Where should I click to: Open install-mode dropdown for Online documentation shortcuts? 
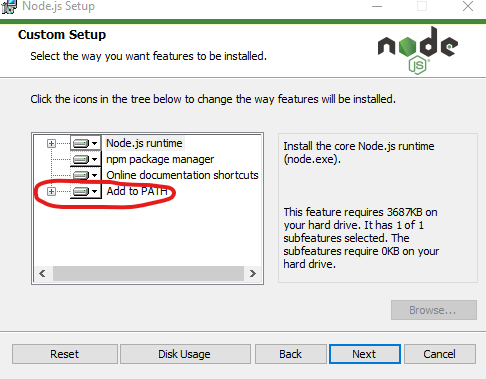[x=86, y=175]
